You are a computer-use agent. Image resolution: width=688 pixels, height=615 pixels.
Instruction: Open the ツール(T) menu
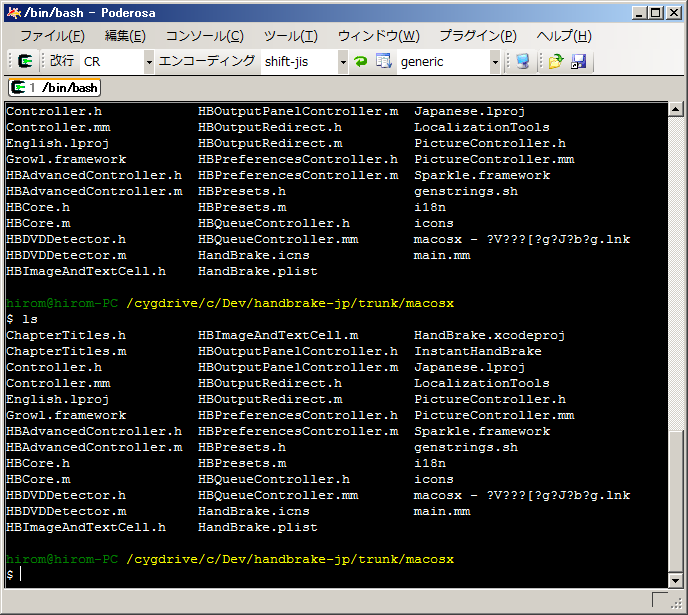coord(290,36)
